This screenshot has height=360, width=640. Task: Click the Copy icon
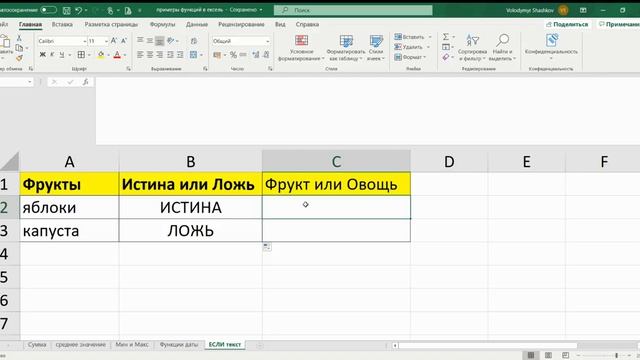pyautogui.click(x=19, y=48)
